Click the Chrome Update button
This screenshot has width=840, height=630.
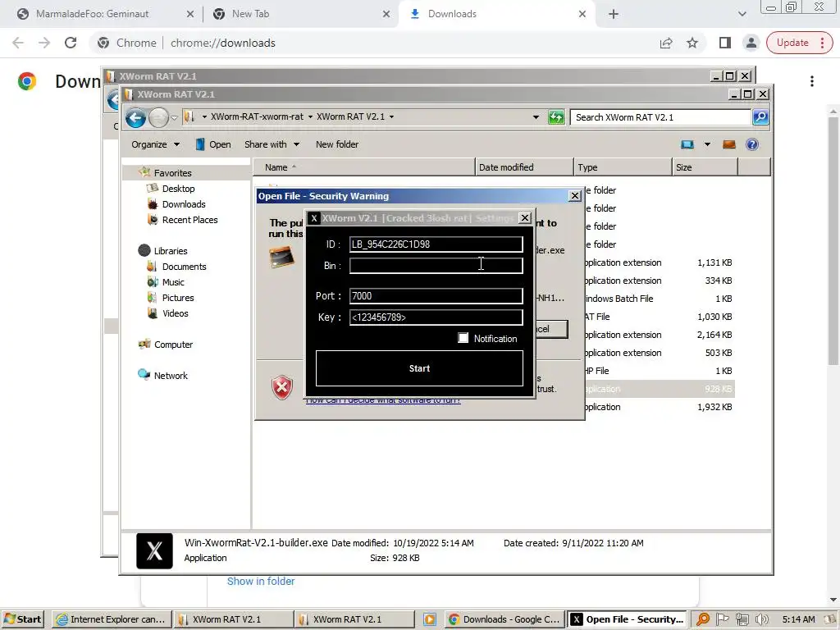(x=799, y=43)
